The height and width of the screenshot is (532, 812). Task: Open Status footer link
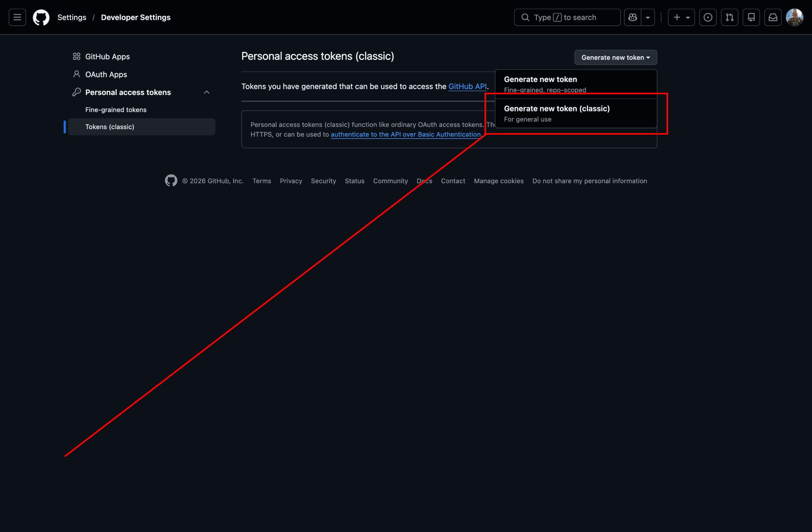pos(354,181)
